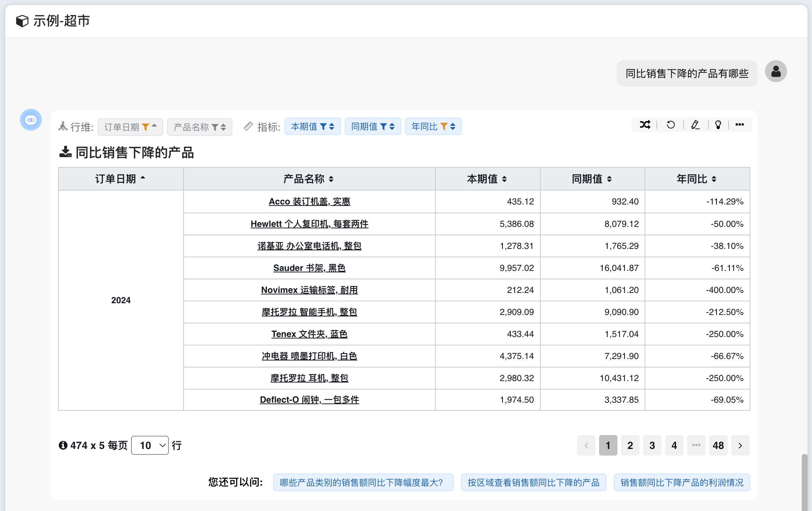Click the edit pencil icon

(695, 125)
